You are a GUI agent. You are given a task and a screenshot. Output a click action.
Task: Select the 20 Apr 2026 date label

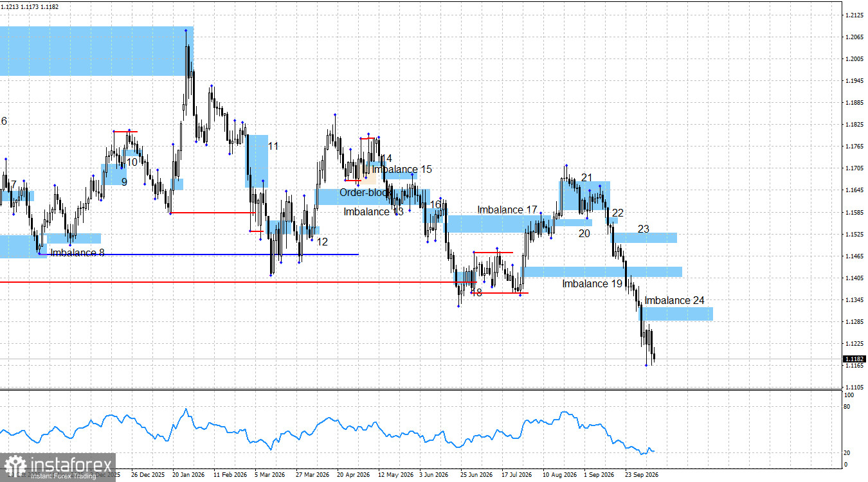(354, 476)
